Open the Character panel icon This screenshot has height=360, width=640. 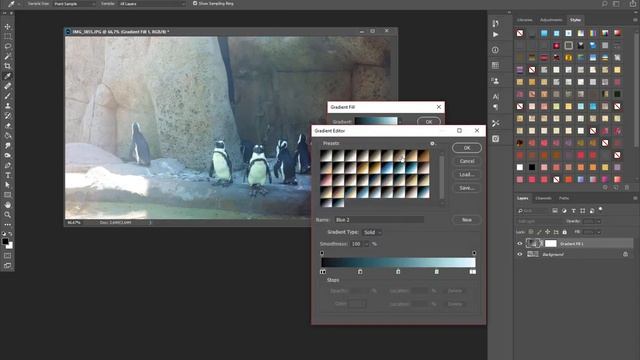click(x=496, y=97)
